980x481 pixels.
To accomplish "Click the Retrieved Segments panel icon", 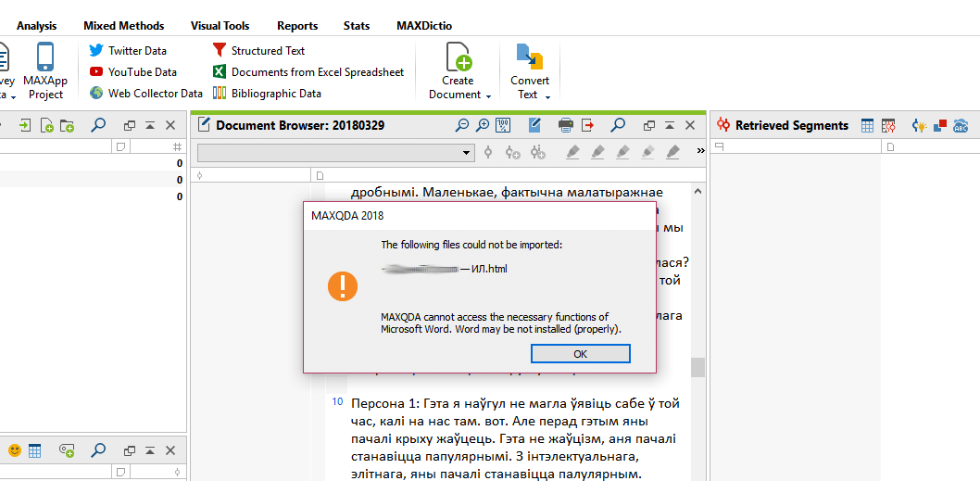I will click(x=723, y=125).
